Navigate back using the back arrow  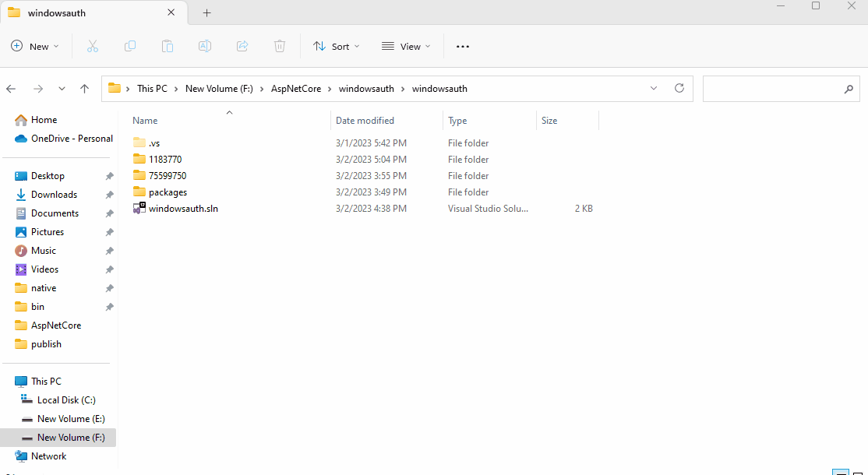(11, 88)
